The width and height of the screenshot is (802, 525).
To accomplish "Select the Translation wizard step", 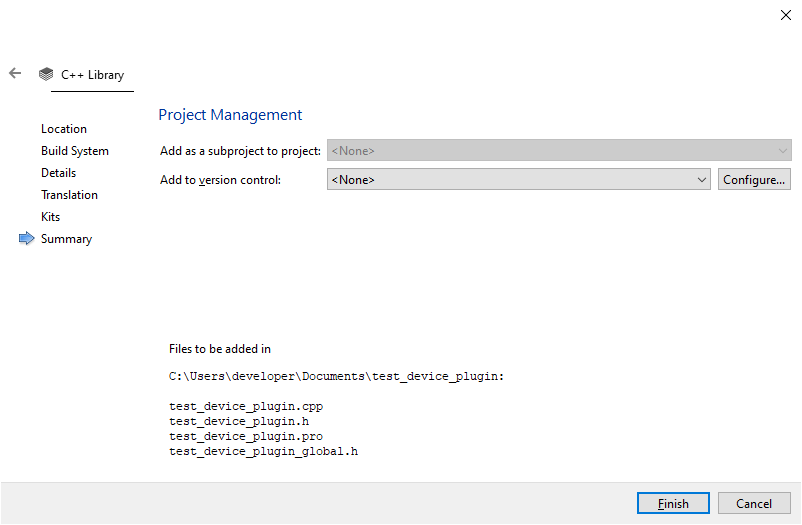I will [x=69, y=195].
